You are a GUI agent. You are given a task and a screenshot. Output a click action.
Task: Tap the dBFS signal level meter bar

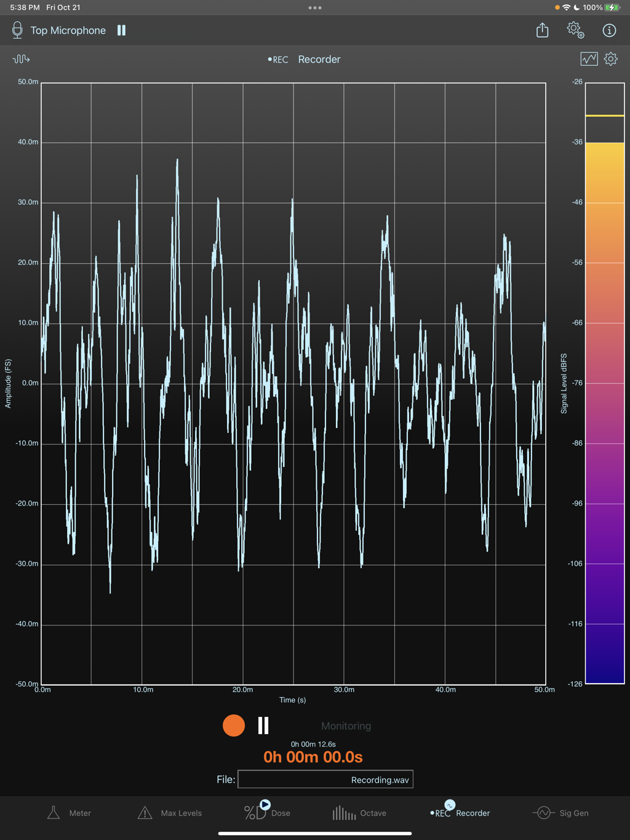(605, 383)
